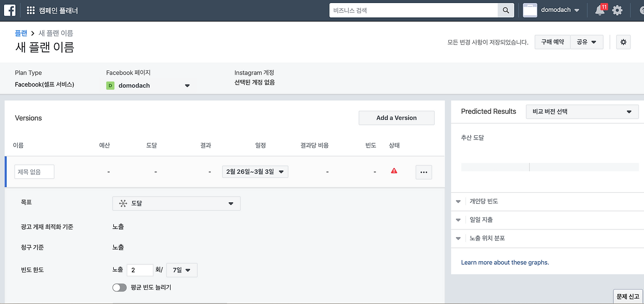Click the 일정 column header

click(x=261, y=145)
